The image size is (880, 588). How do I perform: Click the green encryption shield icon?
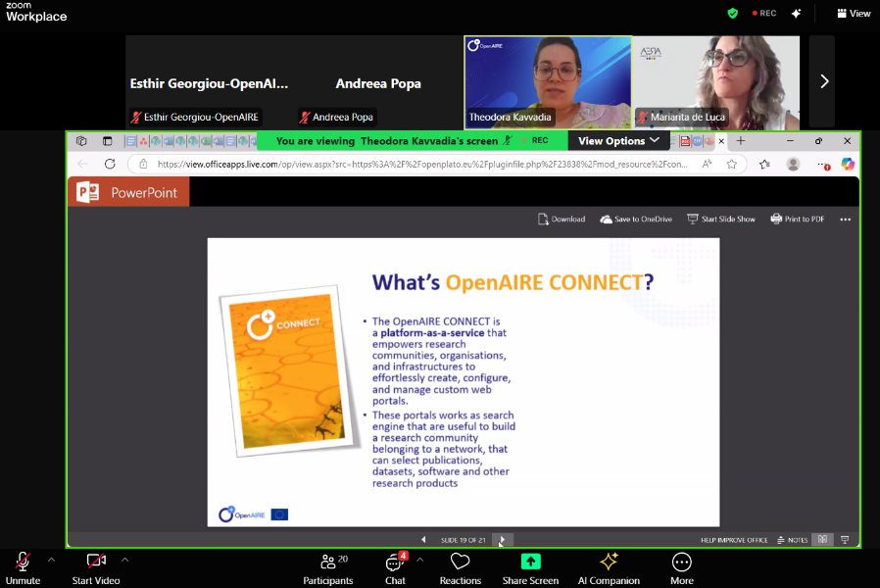click(732, 14)
